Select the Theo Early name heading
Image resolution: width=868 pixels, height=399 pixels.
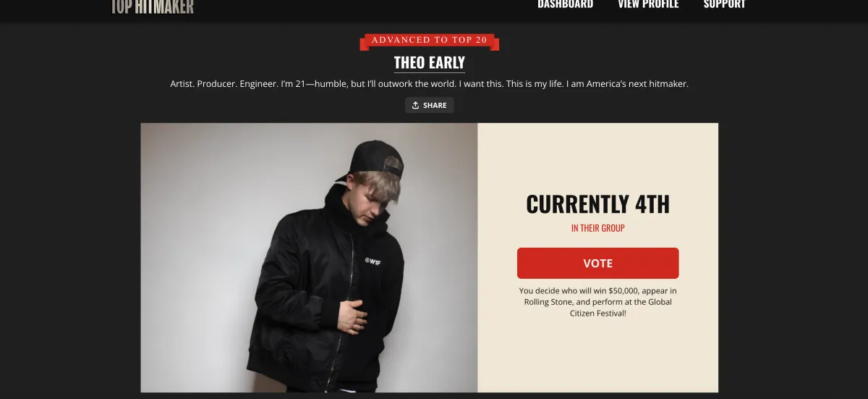[430, 62]
